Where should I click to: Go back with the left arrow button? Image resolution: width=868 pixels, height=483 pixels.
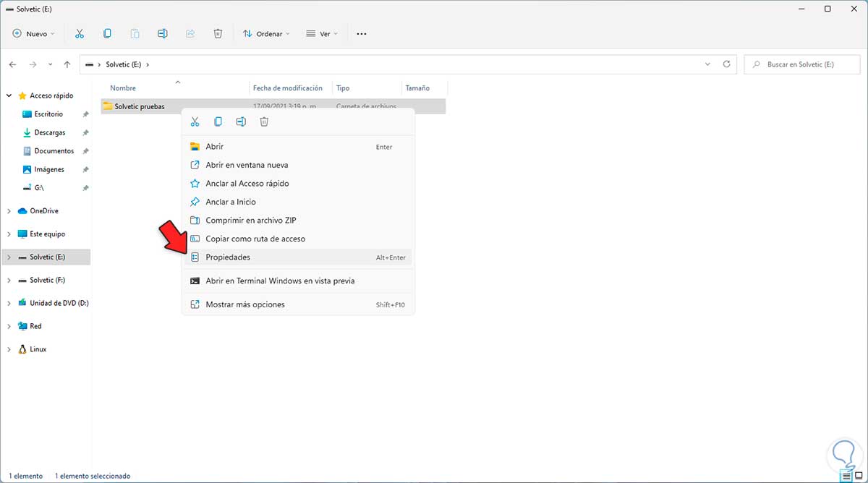[12, 64]
